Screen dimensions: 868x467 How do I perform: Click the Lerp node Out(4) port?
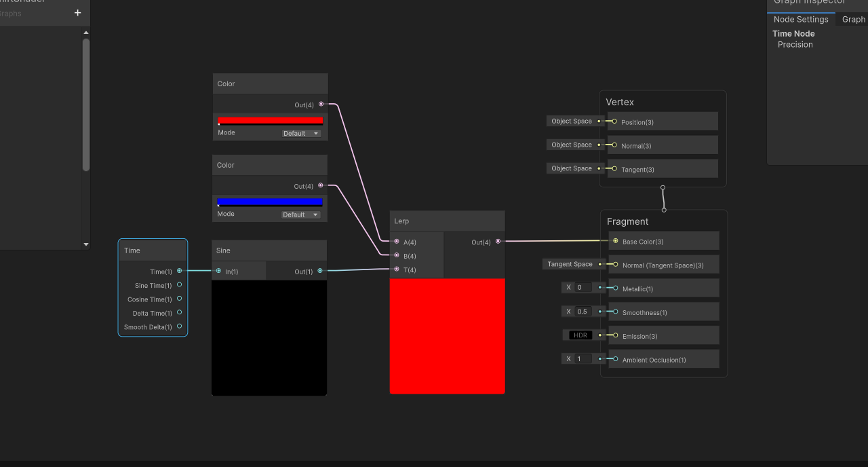(x=498, y=241)
